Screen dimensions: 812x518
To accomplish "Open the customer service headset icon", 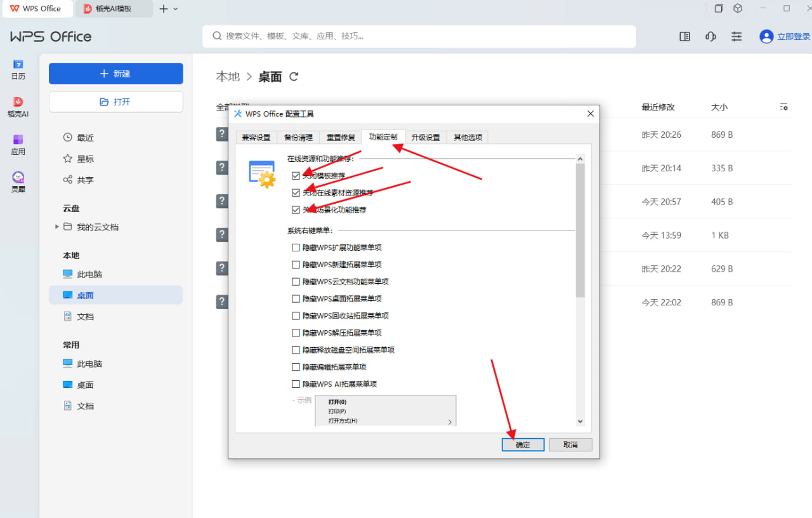I will [710, 37].
